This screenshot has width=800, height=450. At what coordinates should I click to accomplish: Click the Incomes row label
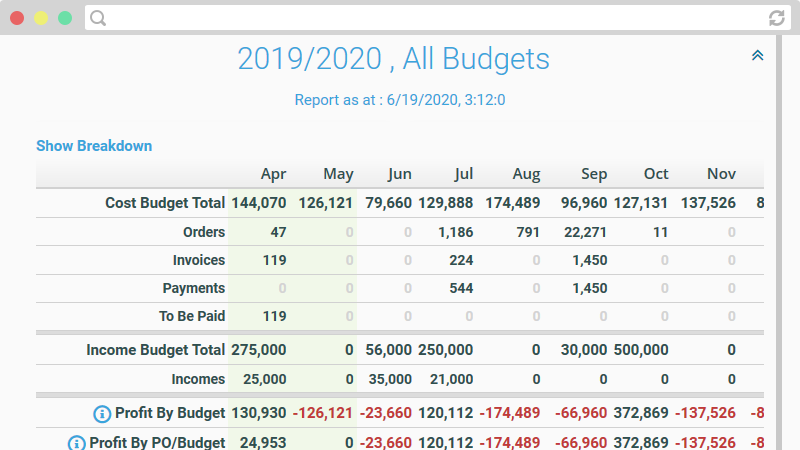pos(198,379)
